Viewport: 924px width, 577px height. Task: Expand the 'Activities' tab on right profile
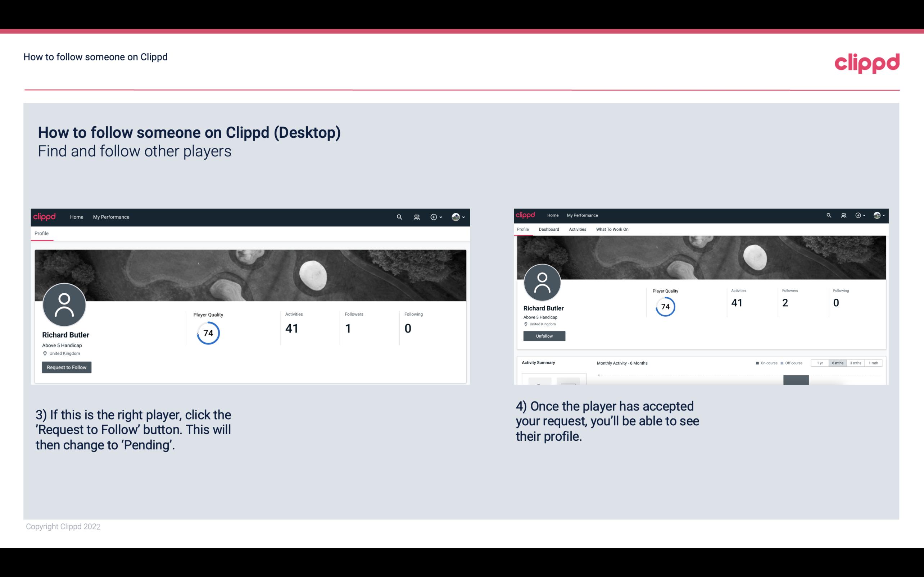[576, 229]
